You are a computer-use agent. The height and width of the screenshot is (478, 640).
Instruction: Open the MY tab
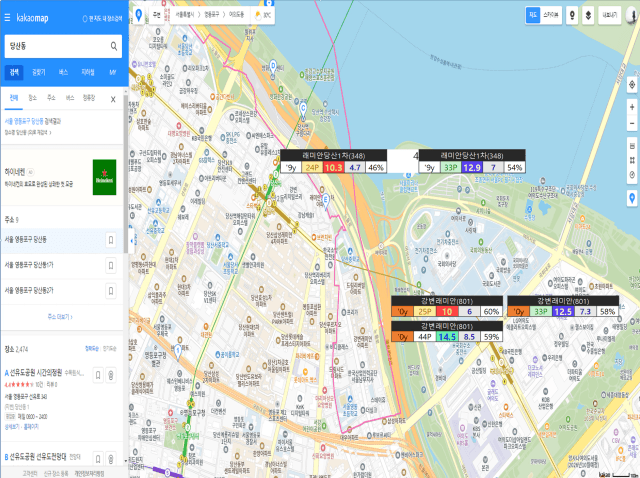point(113,72)
